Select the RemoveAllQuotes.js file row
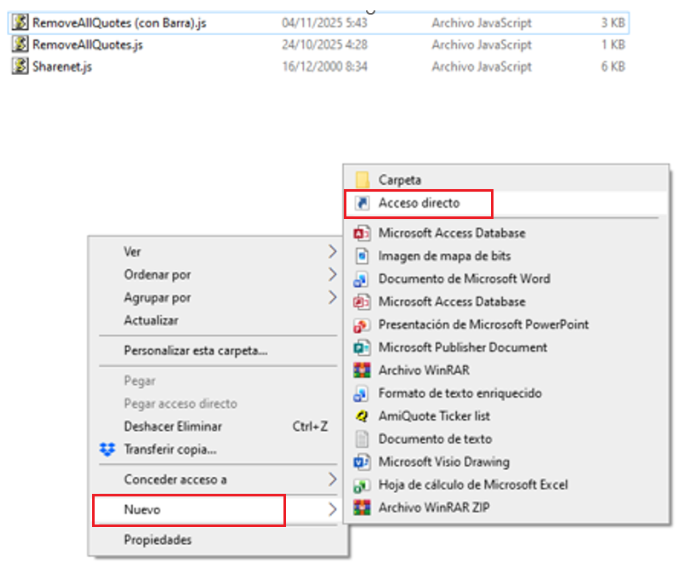This screenshot has width=691, height=573. point(87,45)
